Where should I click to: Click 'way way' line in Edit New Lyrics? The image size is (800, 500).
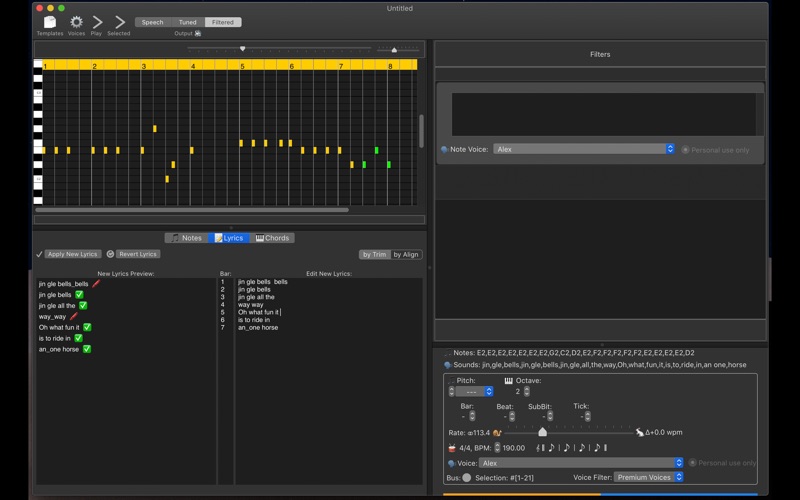click(251, 305)
